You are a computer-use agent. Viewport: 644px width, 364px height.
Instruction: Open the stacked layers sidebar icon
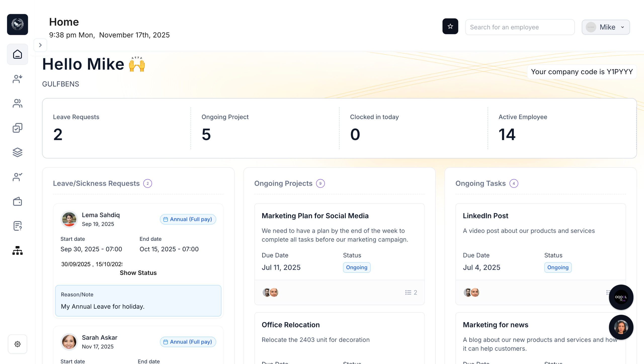pos(17,152)
